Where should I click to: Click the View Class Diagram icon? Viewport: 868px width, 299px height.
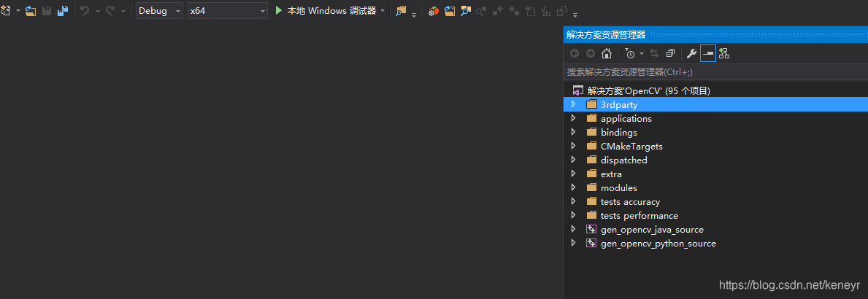tap(724, 54)
